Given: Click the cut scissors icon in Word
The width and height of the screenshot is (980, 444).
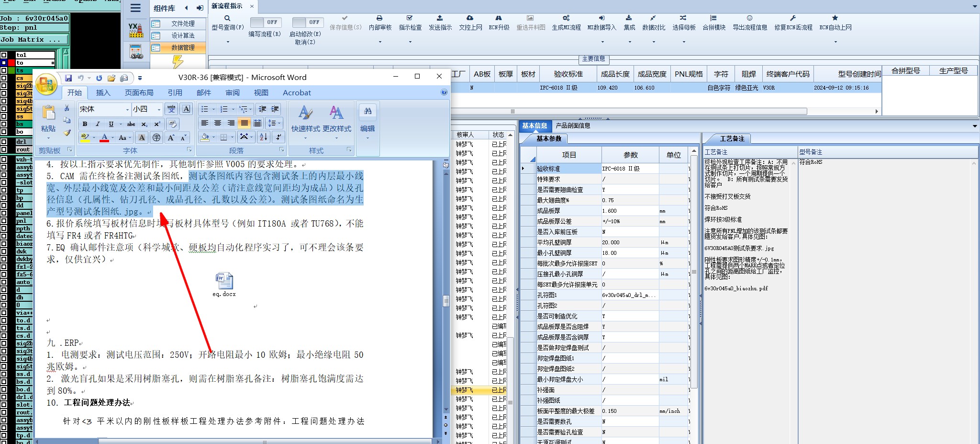Looking at the screenshot, I should click(67, 108).
